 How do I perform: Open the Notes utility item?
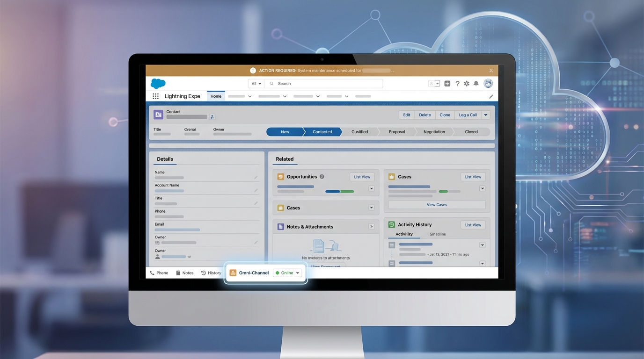pyautogui.click(x=185, y=273)
